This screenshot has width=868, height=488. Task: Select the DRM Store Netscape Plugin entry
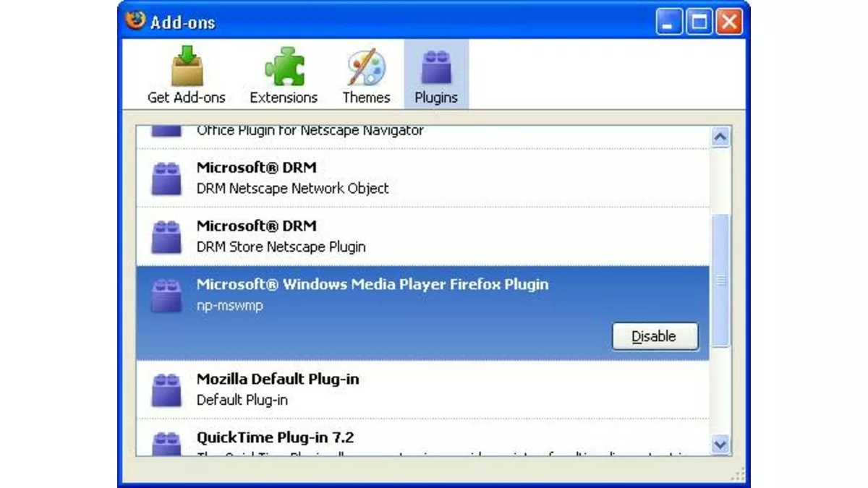coord(325,235)
